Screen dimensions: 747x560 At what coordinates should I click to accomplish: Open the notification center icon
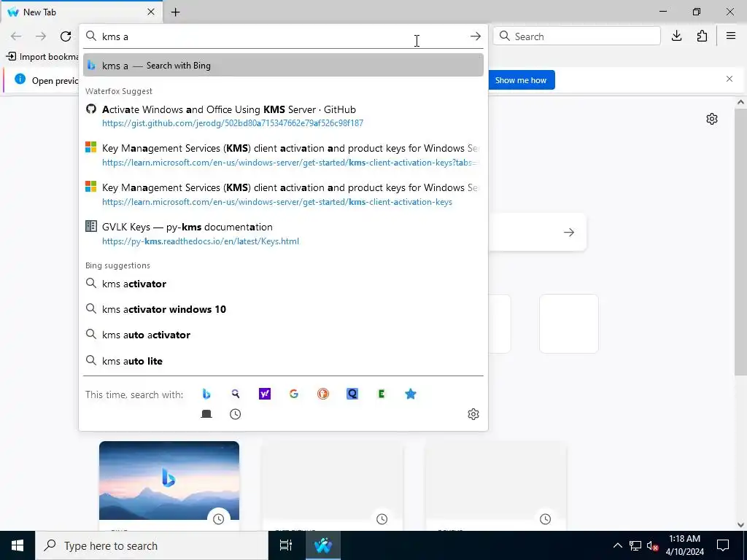tap(723, 545)
